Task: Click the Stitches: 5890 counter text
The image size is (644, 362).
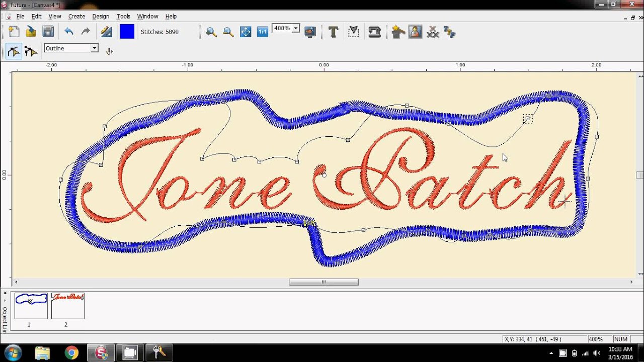Action: pyautogui.click(x=159, y=32)
